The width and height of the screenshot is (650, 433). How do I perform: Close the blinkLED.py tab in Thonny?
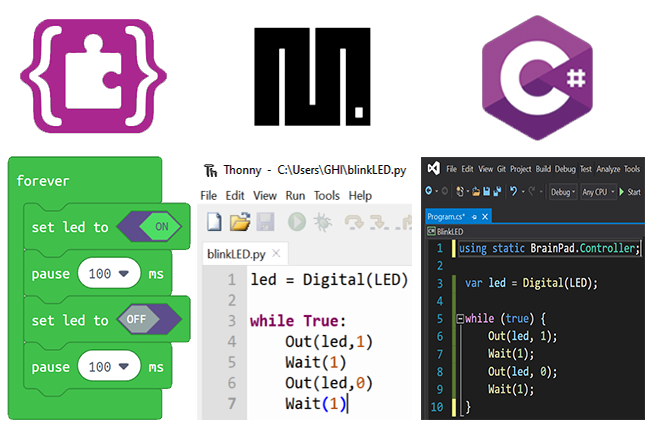pos(276,253)
